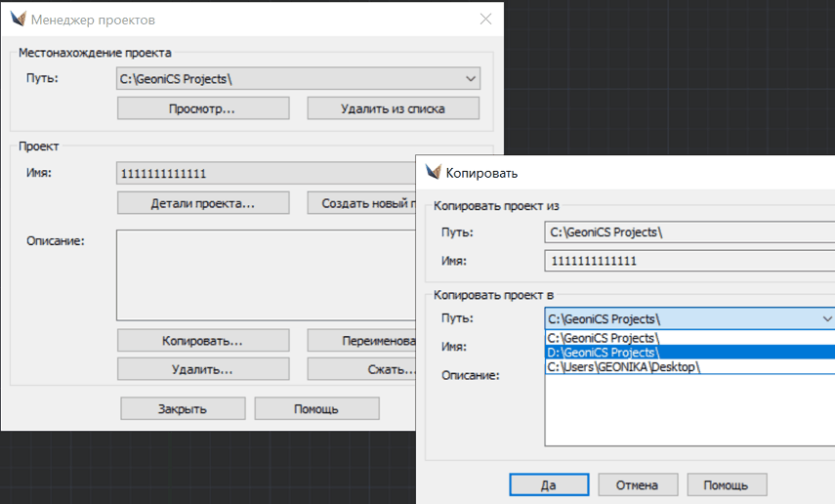Pick C:\GeoniCS Projects\ in dropdown list
835x504 pixels.
point(603,337)
